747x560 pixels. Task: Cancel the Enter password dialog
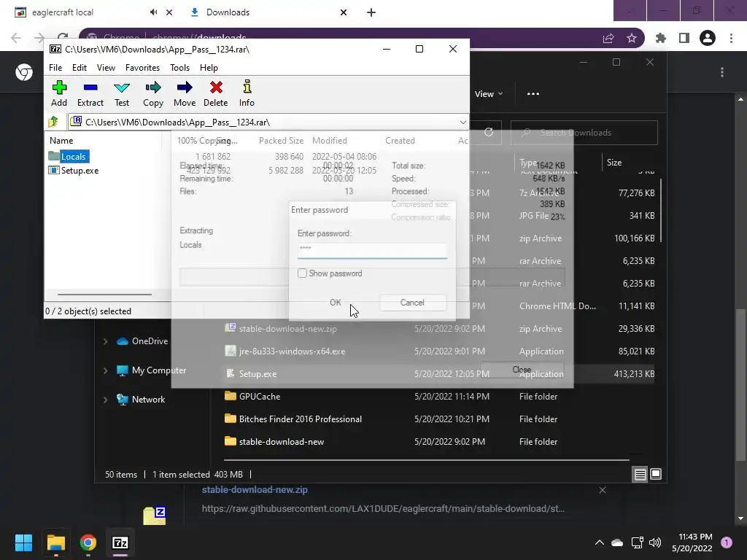412,303
